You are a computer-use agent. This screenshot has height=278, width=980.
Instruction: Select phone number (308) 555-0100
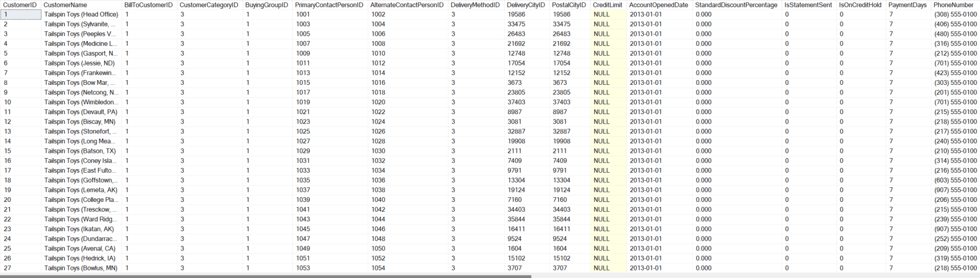[x=955, y=15]
